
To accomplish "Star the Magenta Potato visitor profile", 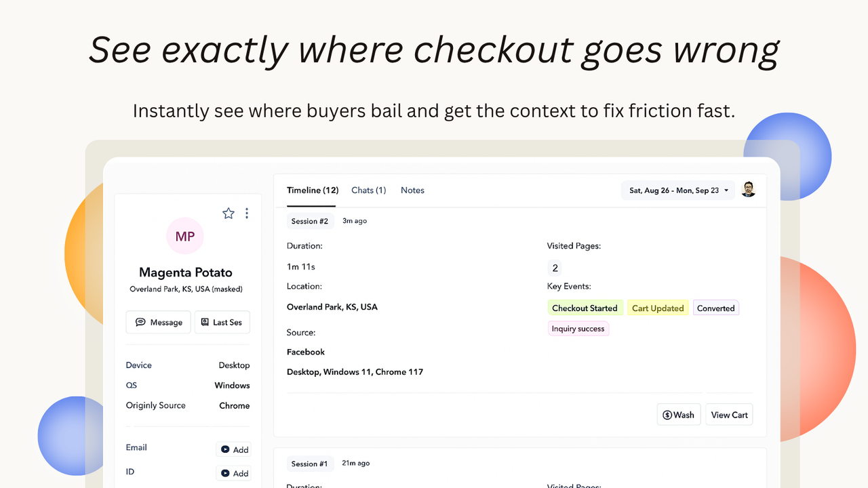I will (229, 213).
